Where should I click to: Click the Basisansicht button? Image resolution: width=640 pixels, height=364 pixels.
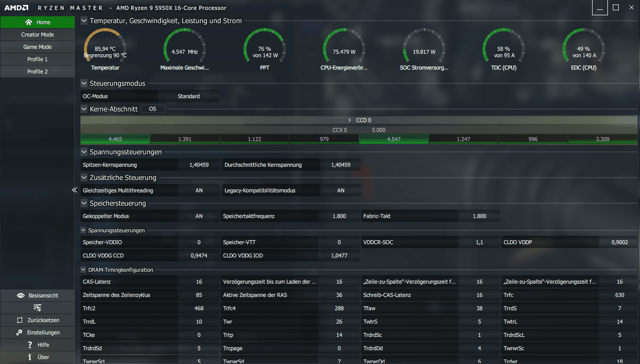[38, 295]
